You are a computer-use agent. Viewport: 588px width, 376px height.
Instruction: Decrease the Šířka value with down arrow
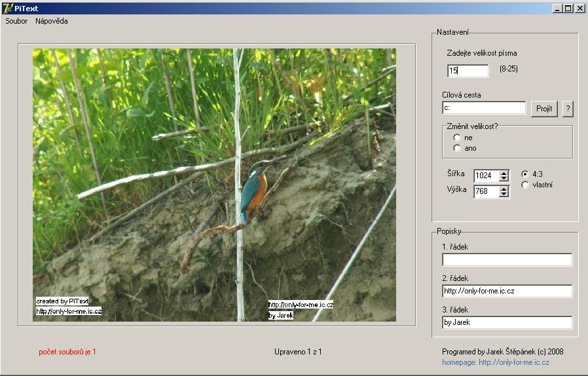pos(504,178)
